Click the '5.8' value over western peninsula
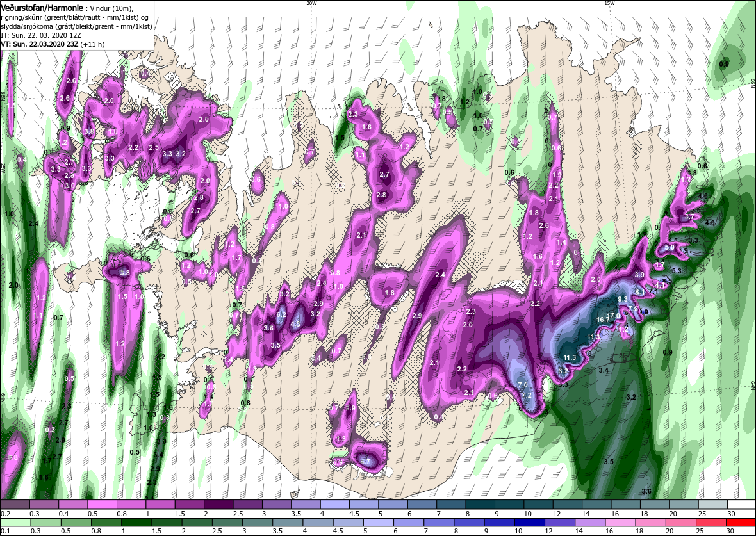Viewport: 756px width, 536px height. click(x=125, y=273)
